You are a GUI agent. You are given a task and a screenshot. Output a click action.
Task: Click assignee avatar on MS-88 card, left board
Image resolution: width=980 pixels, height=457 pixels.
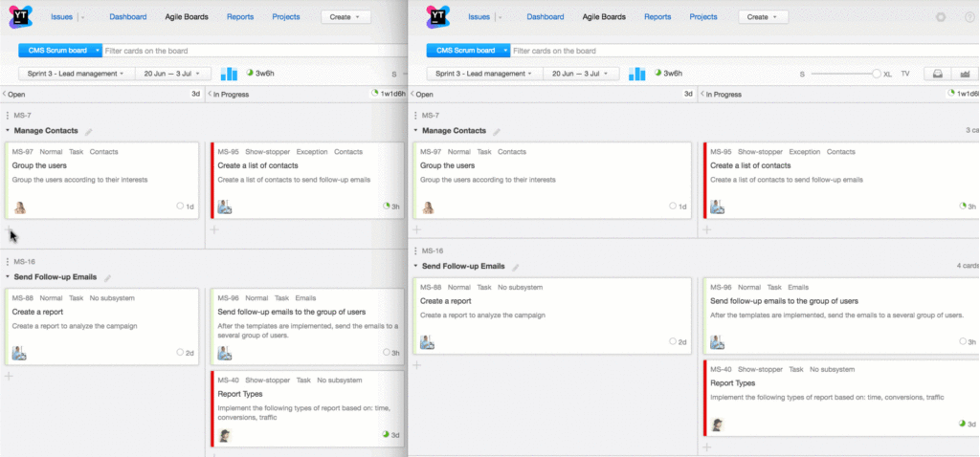click(x=19, y=354)
